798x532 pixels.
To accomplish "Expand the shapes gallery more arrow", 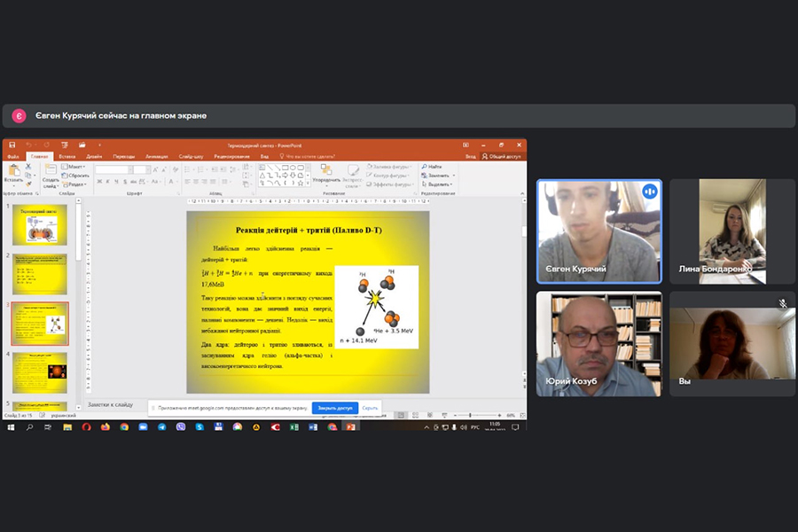I will pyautogui.click(x=308, y=184).
